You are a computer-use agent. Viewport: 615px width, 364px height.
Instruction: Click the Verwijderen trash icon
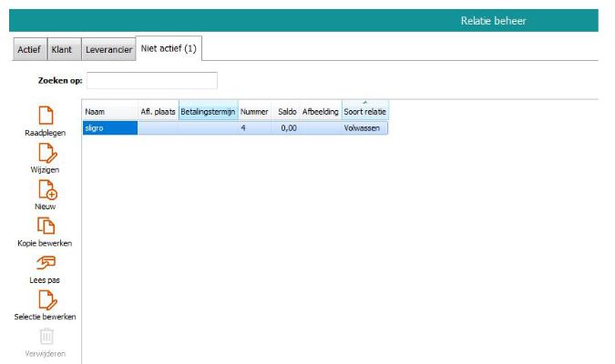pyautogui.click(x=45, y=336)
